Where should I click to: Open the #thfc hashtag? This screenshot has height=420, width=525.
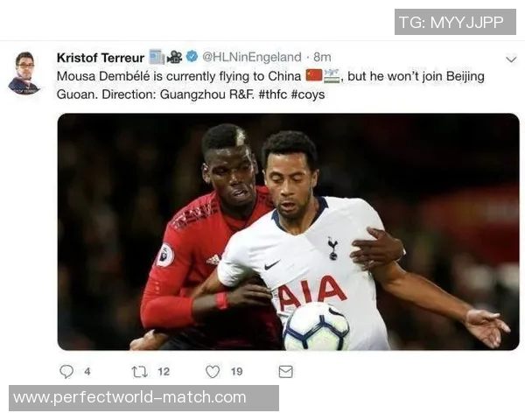pos(273,94)
